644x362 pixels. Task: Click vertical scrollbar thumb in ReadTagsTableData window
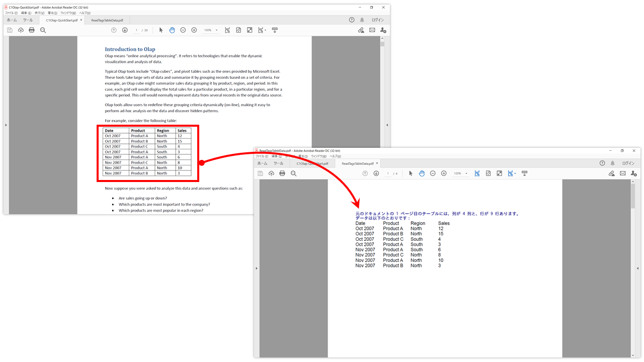pos(632,196)
